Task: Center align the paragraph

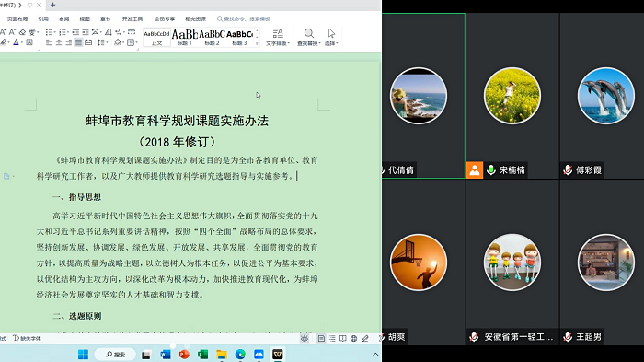Action: pos(59,42)
